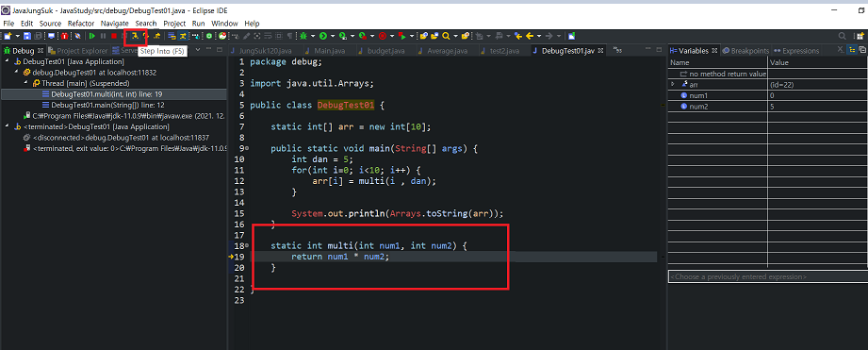Click the Suspend pause icon
Screen dimensions: 868x350
pyautogui.click(x=103, y=36)
